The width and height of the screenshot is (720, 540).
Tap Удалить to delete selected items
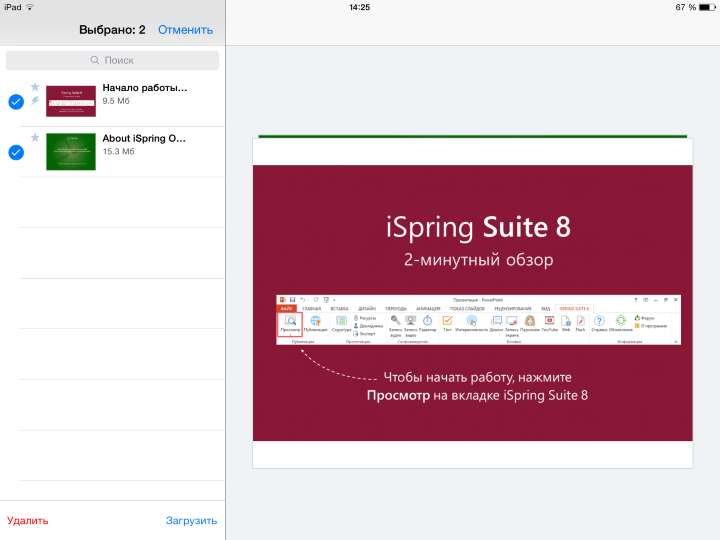tap(28, 520)
